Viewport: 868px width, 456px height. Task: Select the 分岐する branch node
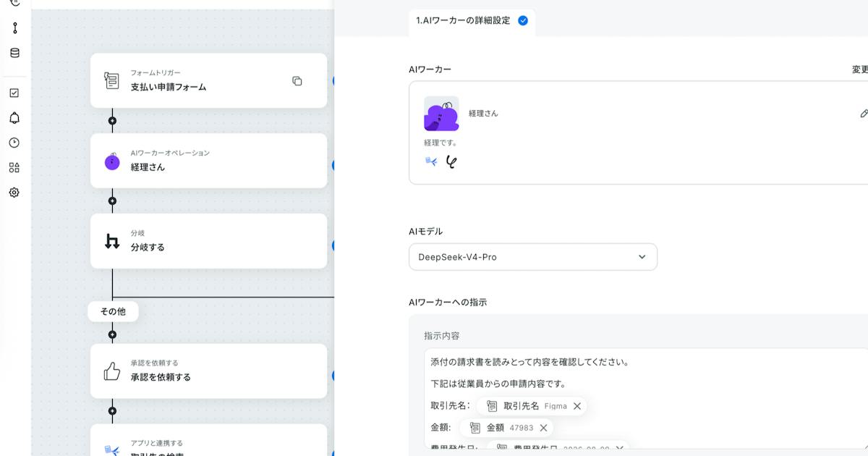coord(208,241)
